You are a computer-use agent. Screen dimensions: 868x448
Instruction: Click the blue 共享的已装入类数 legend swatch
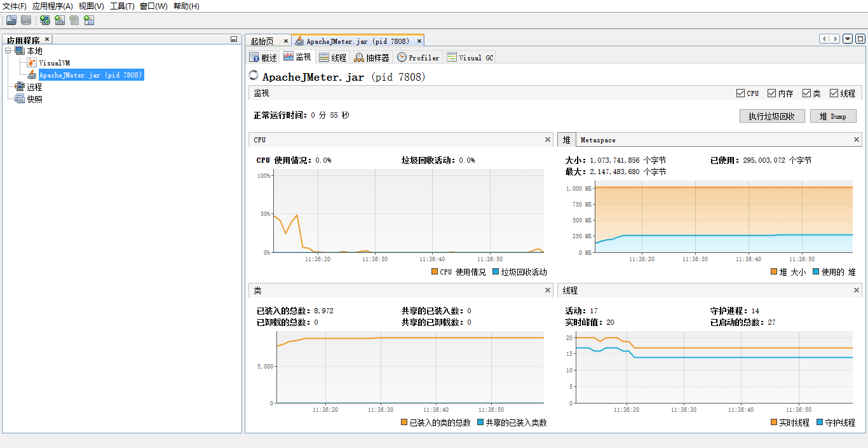click(x=480, y=423)
